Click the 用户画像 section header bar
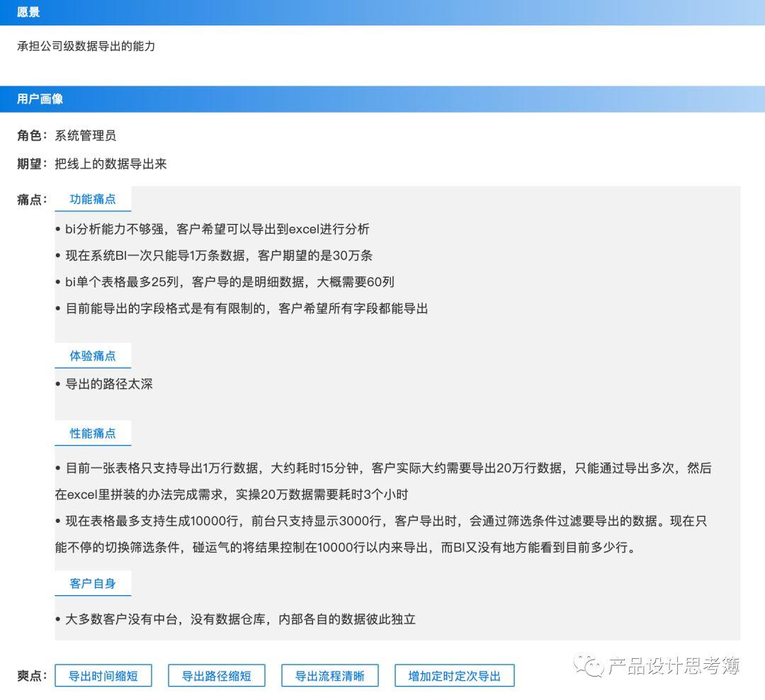Viewport: 765px width, 700px height. point(382,99)
